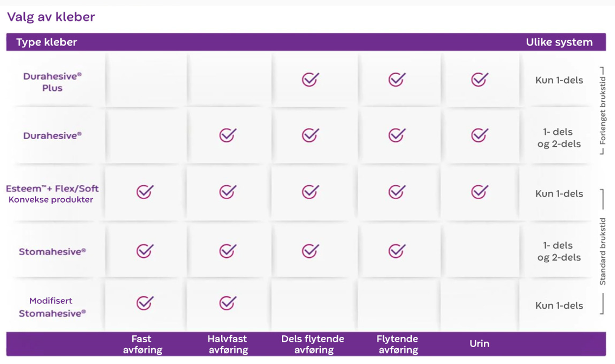Click Durahesive Plus checkmark for Dels flytende avføring

(310, 80)
